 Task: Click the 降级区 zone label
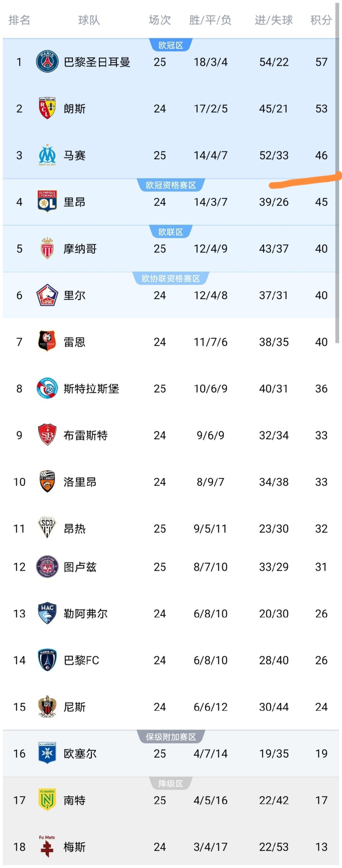(x=171, y=784)
